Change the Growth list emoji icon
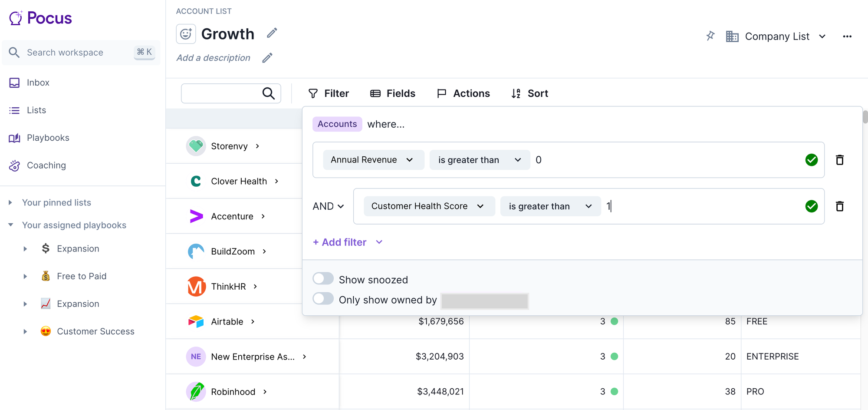868x410 pixels. 186,34
